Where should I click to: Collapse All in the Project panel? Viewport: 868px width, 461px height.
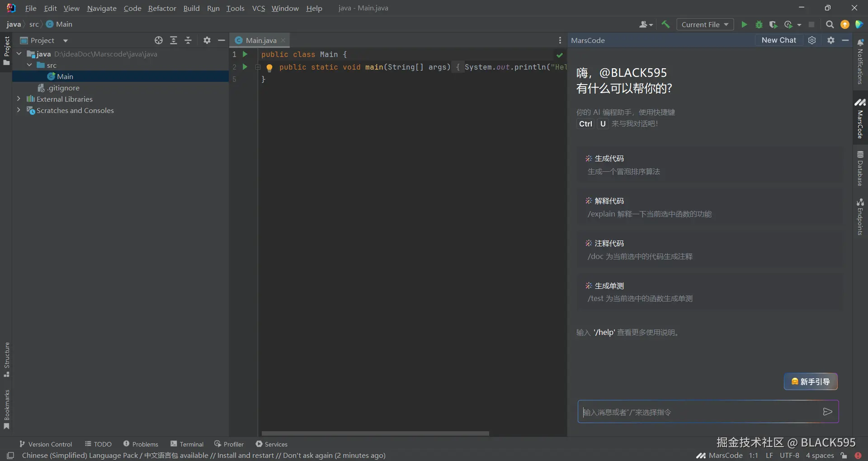[x=189, y=40]
